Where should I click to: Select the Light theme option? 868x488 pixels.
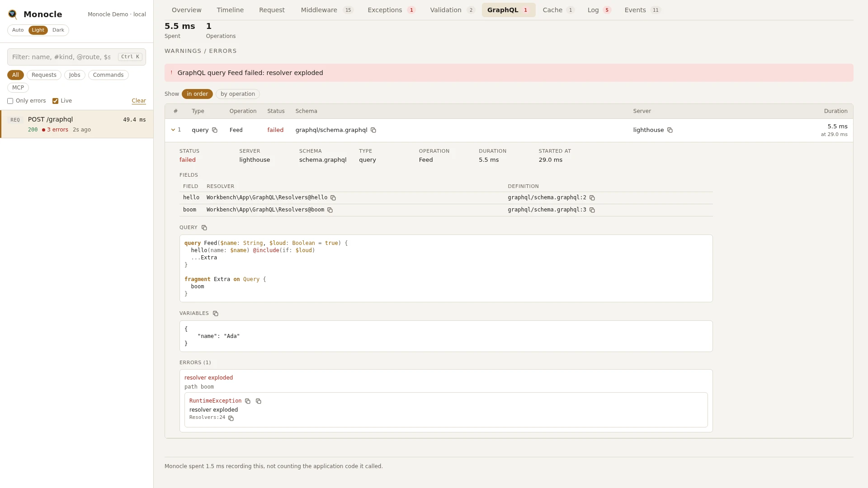[38, 30]
